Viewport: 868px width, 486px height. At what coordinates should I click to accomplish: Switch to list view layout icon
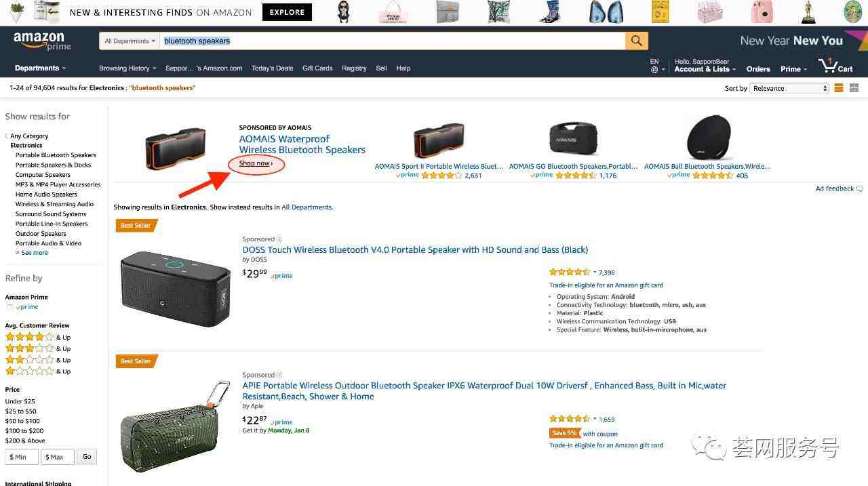839,88
